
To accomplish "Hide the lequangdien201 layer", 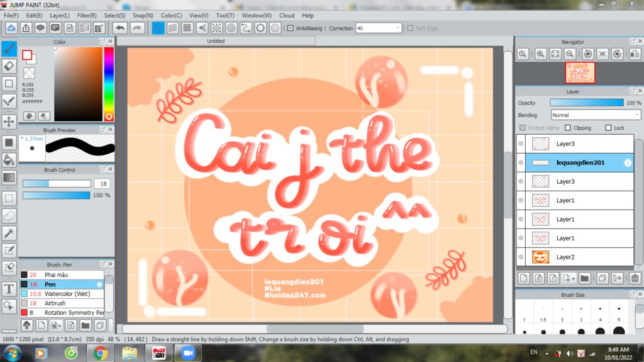I will 521,162.
